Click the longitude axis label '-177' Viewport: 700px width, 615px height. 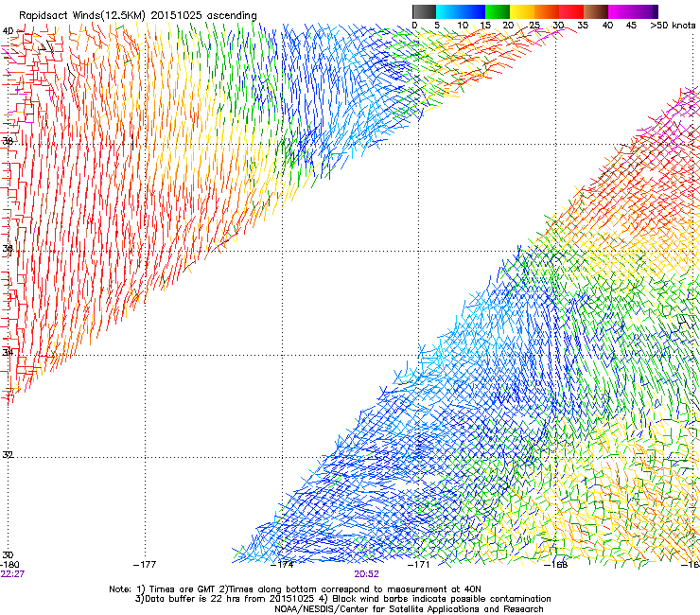click(x=145, y=564)
